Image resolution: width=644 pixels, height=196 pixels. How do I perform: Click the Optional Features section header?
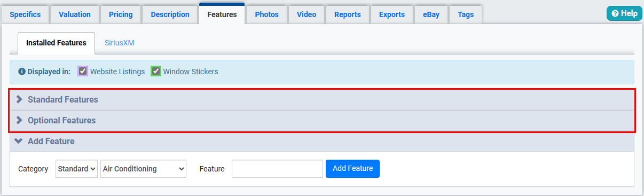[x=321, y=121]
